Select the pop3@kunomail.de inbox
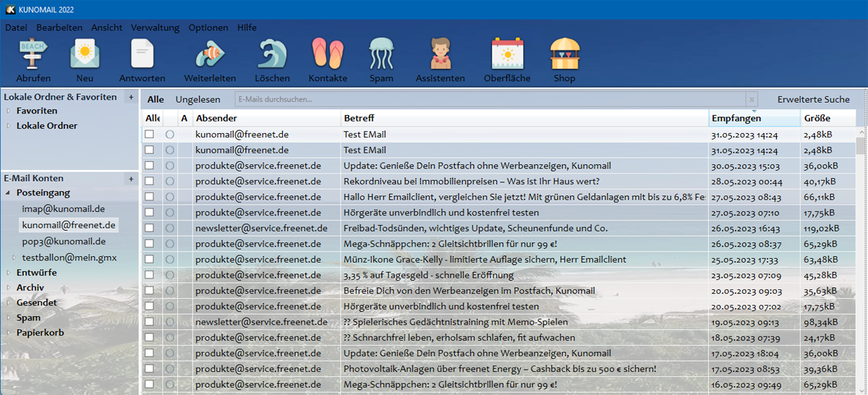This screenshot has width=868, height=395. pos(64,242)
